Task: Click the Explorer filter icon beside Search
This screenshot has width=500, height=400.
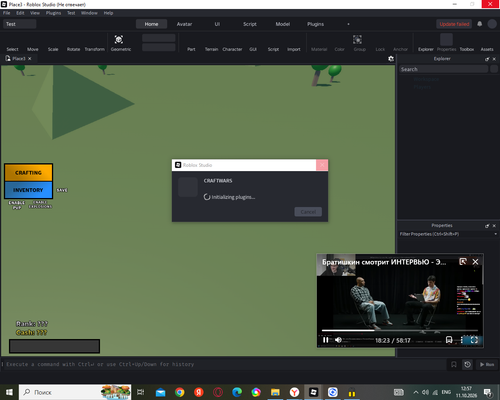Action: tap(494, 69)
